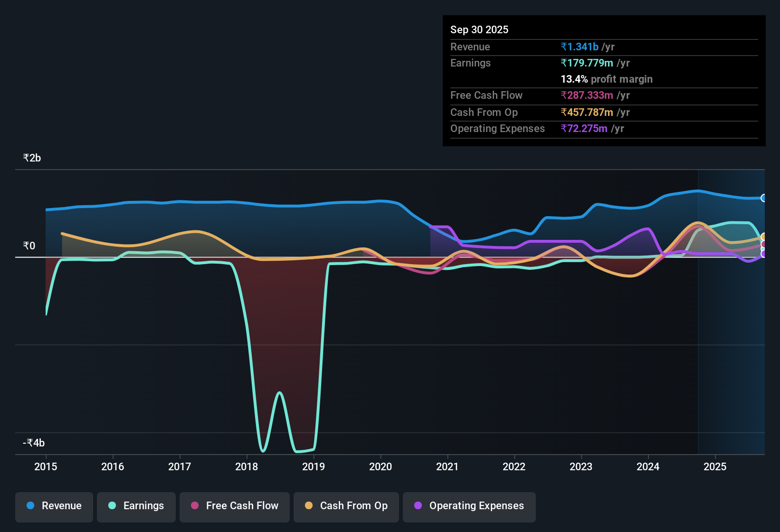The height and width of the screenshot is (532, 780).
Task: Click the ₹0 axis gridline label
Action: (x=29, y=246)
